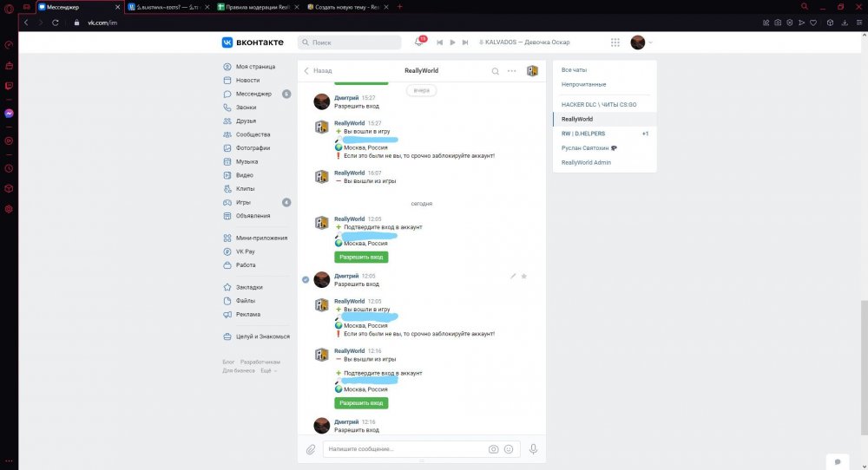This screenshot has width=868, height=470.
Task: Expand the Ещё footer dropdown
Action: pyautogui.click(x=268, y=370)
